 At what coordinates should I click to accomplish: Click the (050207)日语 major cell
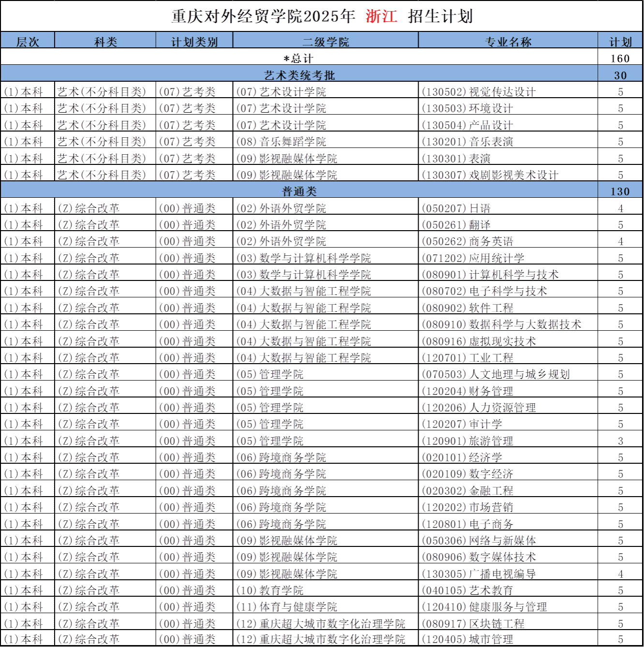click(x=456, y=208)
